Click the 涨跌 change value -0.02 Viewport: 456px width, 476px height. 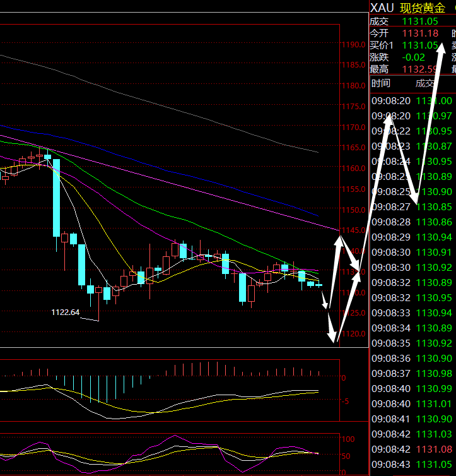click(413, 57)
